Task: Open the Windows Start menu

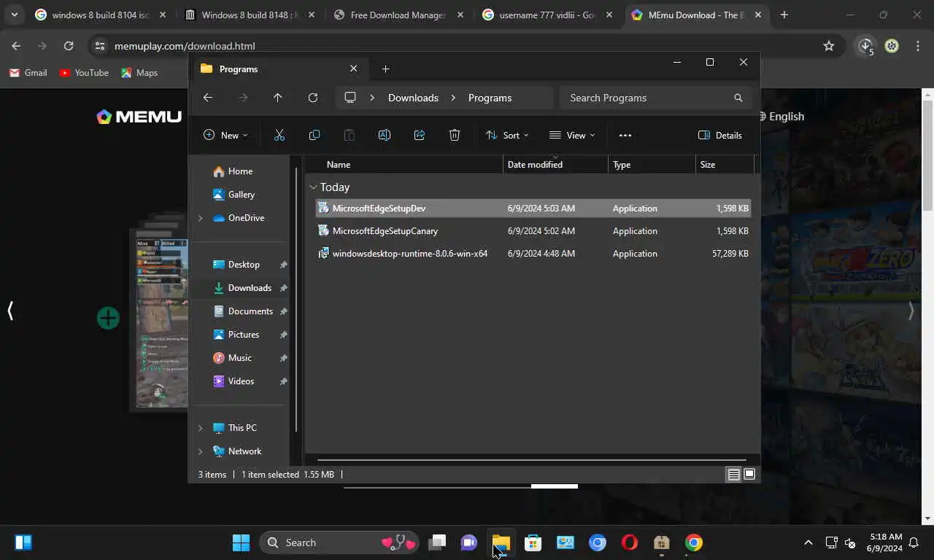Action: point(241,542)
